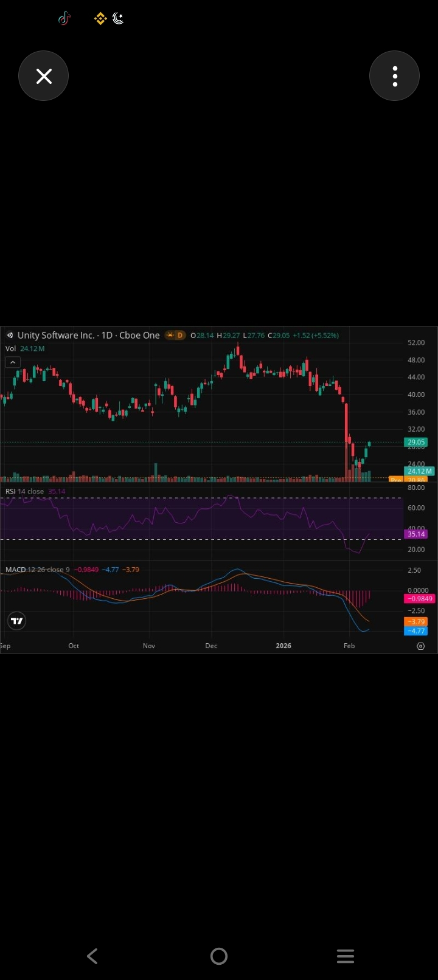Open the three-dot more options menu

coord(394,76)
